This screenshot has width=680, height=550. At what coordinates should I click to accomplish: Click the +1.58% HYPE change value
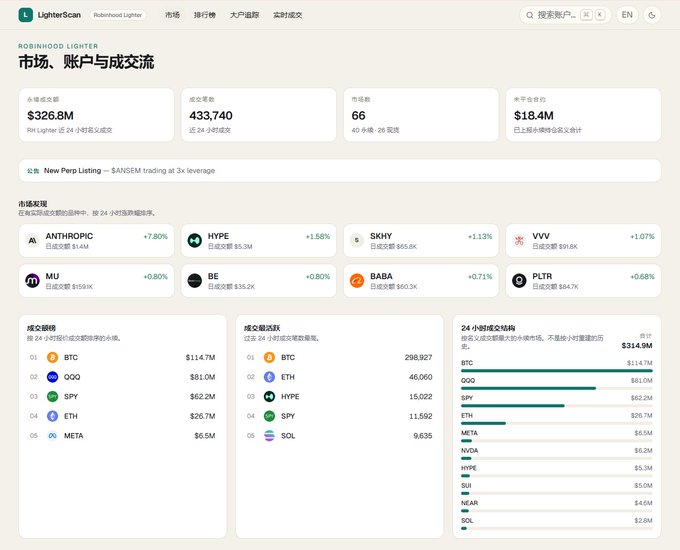coord(318,236)
